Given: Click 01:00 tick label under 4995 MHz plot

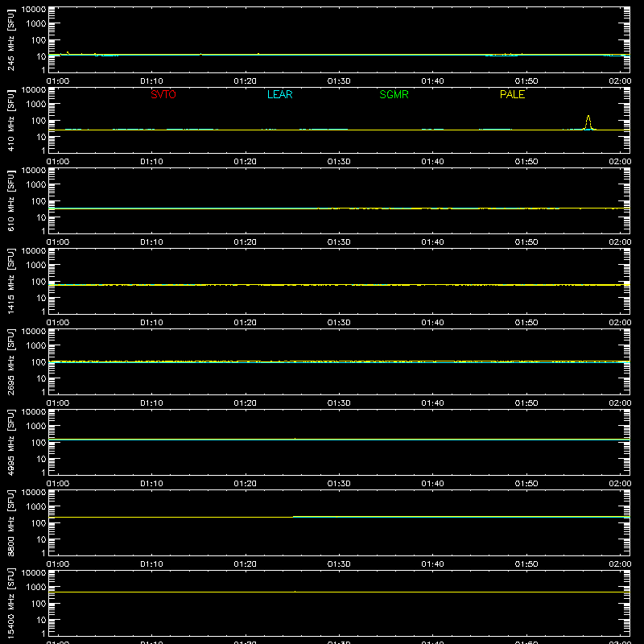Looking at the screenshot, I should pyautogui.click(x=58, y=484).
